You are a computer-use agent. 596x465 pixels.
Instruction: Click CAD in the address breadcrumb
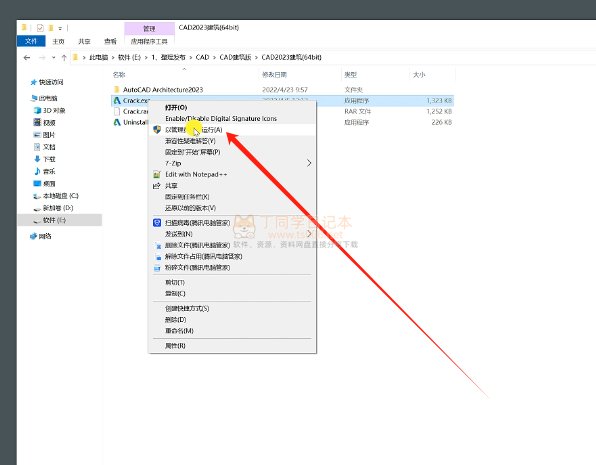coord(202,57)
